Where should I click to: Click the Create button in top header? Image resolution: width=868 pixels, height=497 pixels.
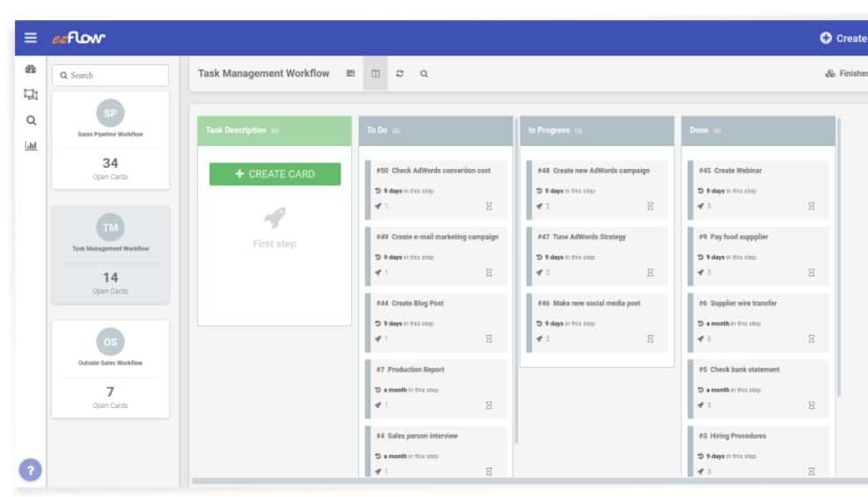pos(842,38)
